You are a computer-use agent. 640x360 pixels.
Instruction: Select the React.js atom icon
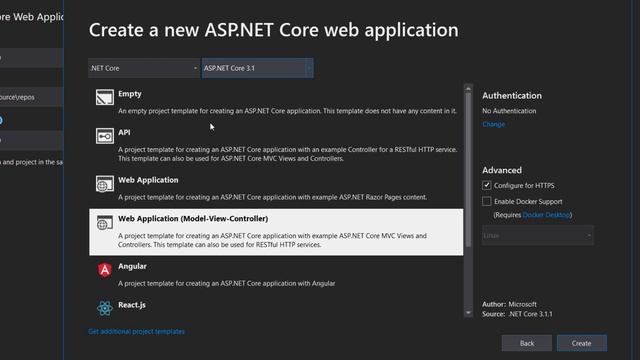pyautogui.click(x=105, y=308)
